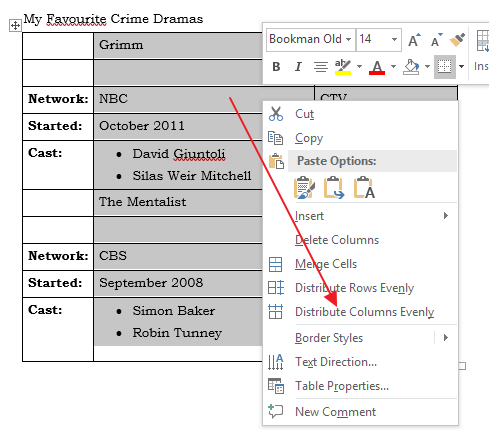Choose Keep Source Formatting paste icon
This screenshot has width=489, height=430.
(304, 188)
